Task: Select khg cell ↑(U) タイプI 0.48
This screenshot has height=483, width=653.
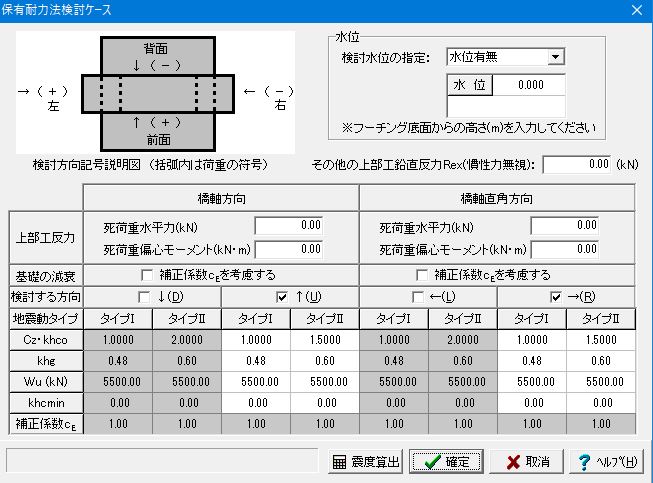Action: 256,361
